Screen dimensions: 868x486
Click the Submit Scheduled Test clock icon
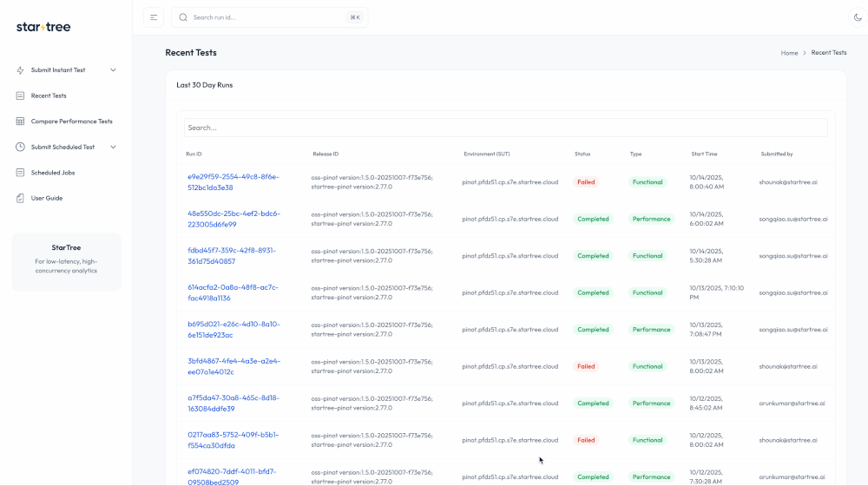20,147
